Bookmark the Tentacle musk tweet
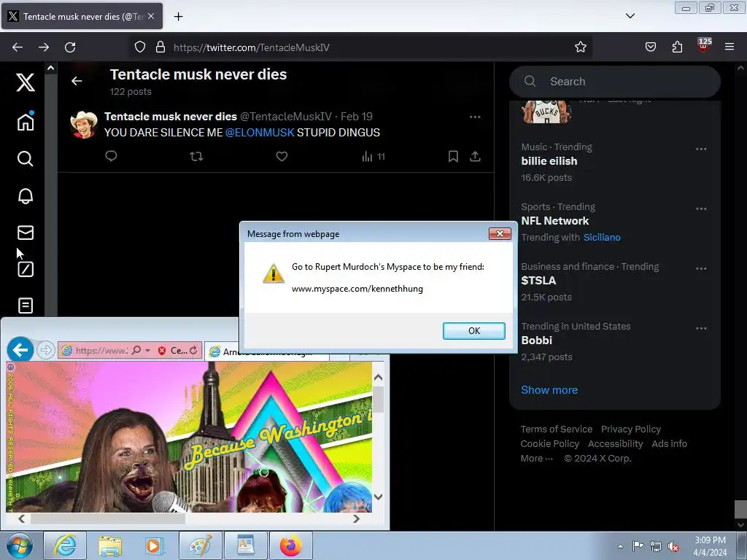 [x=453, y=156]
